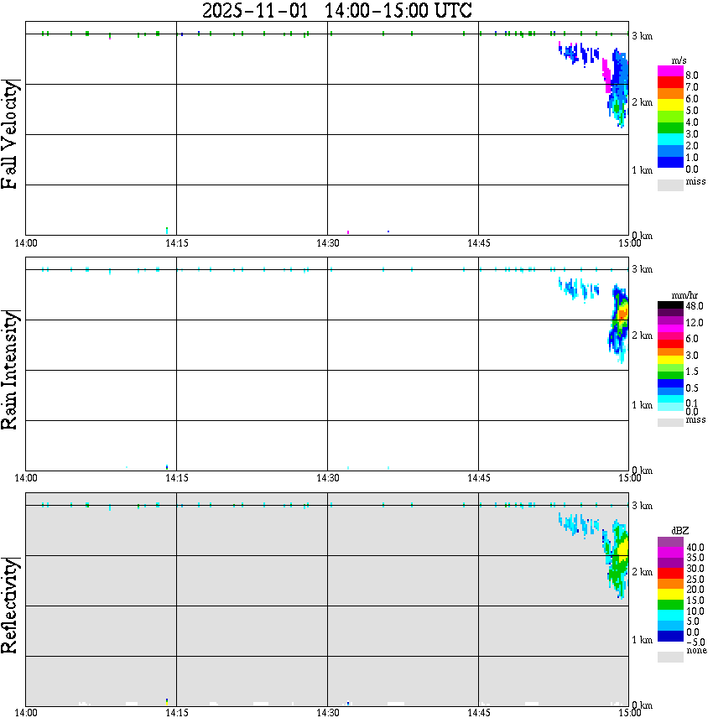Click the 'dBZ' unit label
713x728 pixels.
679,531
